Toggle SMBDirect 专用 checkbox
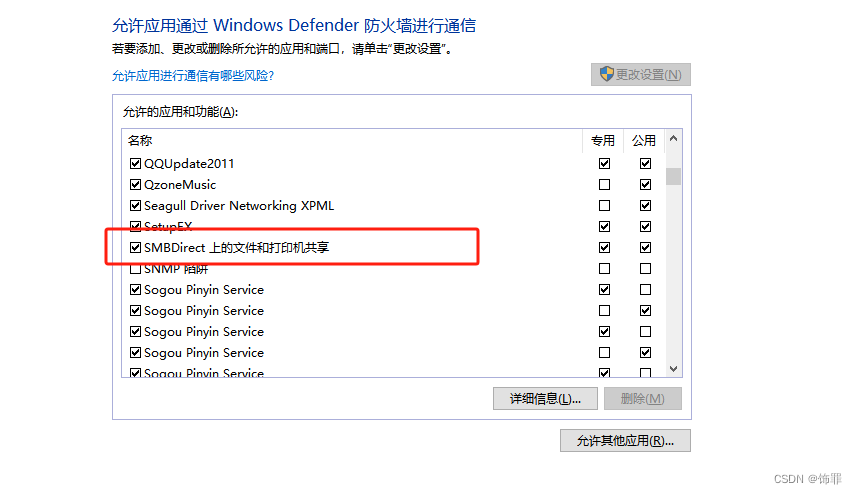 [x=604, y=248]
